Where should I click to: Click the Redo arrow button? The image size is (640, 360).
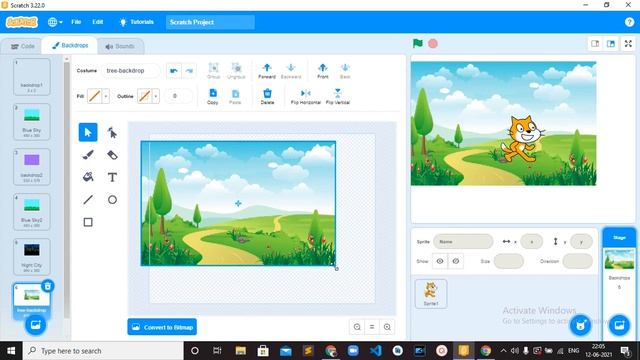tap(189, 71)
